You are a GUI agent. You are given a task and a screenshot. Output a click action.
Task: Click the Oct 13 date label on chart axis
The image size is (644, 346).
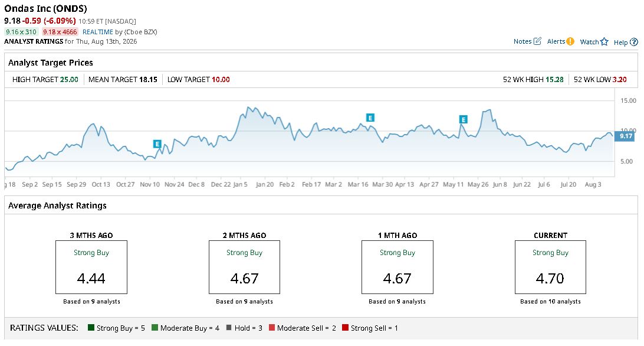pyautogui.click(x=101, y=184)
